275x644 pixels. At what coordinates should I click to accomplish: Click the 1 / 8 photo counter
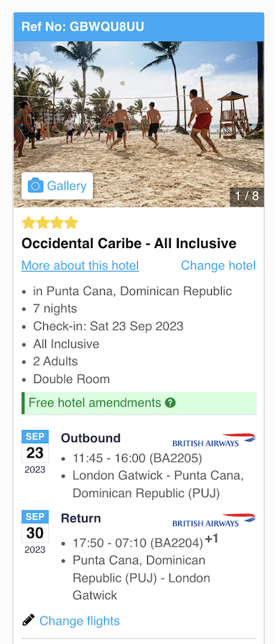[x=247, y=196]
